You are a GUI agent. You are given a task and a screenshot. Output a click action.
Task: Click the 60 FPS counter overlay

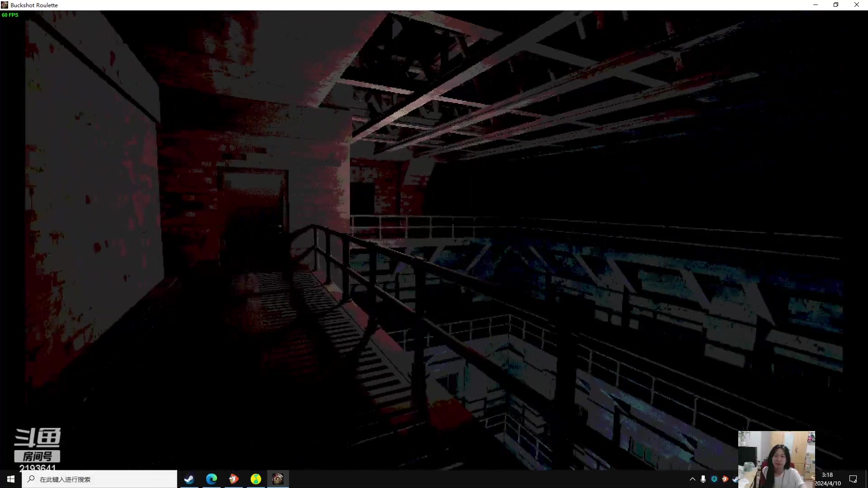(x=10, y=15)
